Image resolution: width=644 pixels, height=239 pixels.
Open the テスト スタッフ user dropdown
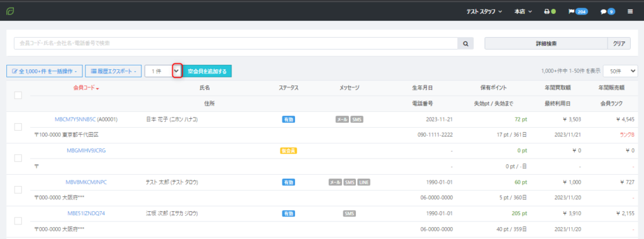click(x=484, y=11)
